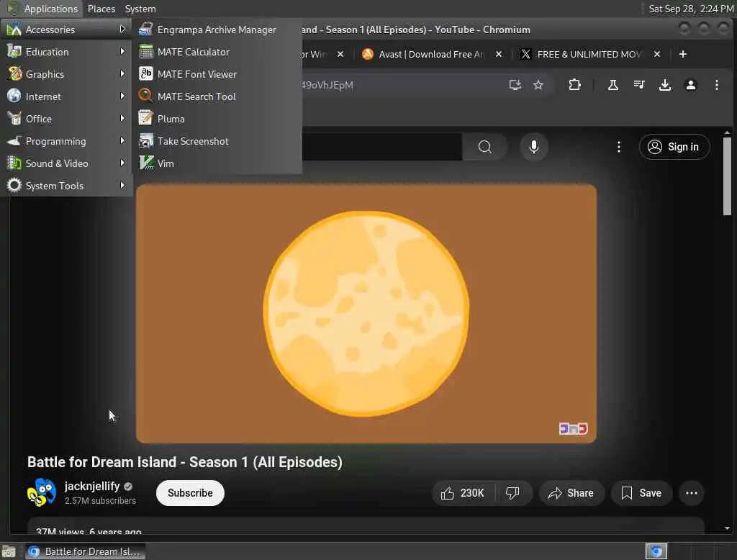Expand the Education submenu arrow

coord(122,51)
